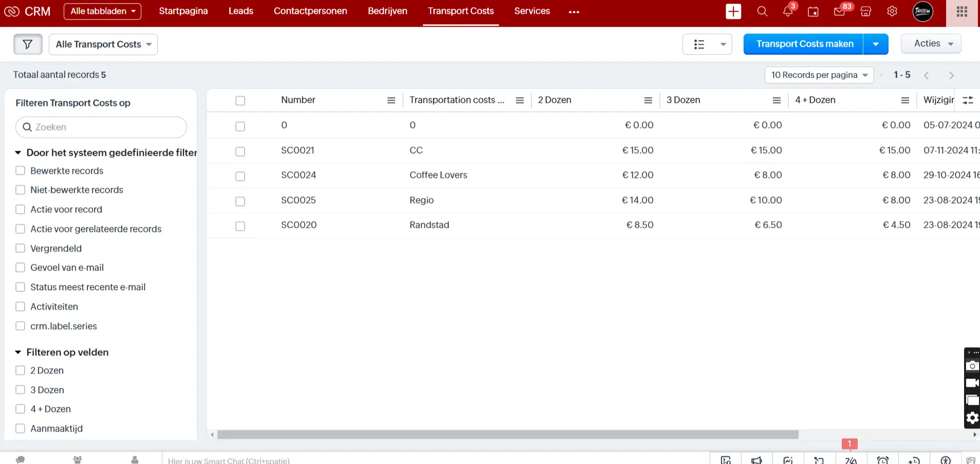Open the Alle tabbladen dropdown

pyautogui.click(x=102, y=11)
